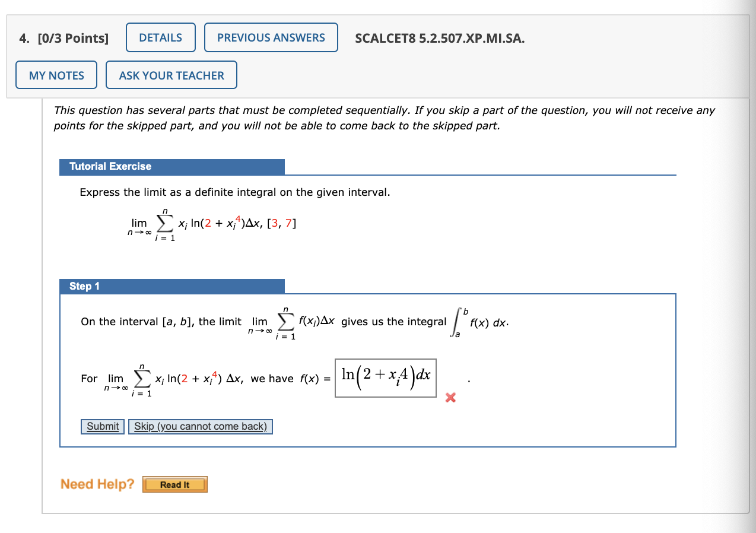
Task: View PREVIOUS ANSWERS for question 4
Action: point(271,37)
